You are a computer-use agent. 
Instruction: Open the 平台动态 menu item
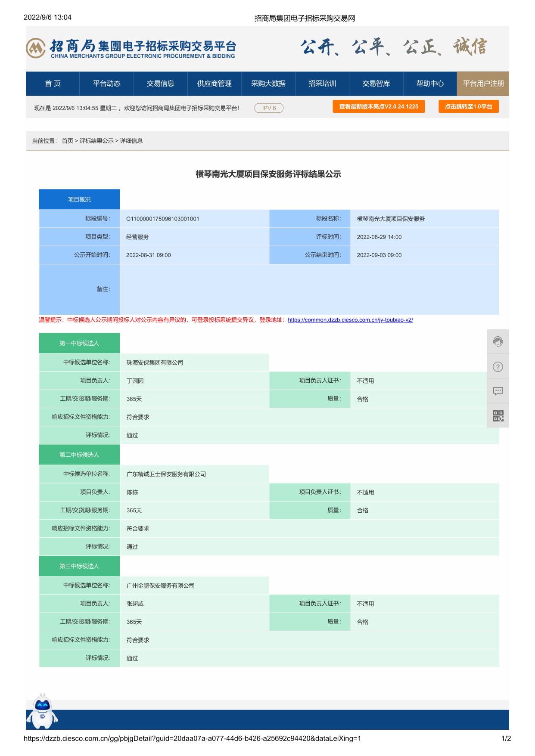(107, 84)
